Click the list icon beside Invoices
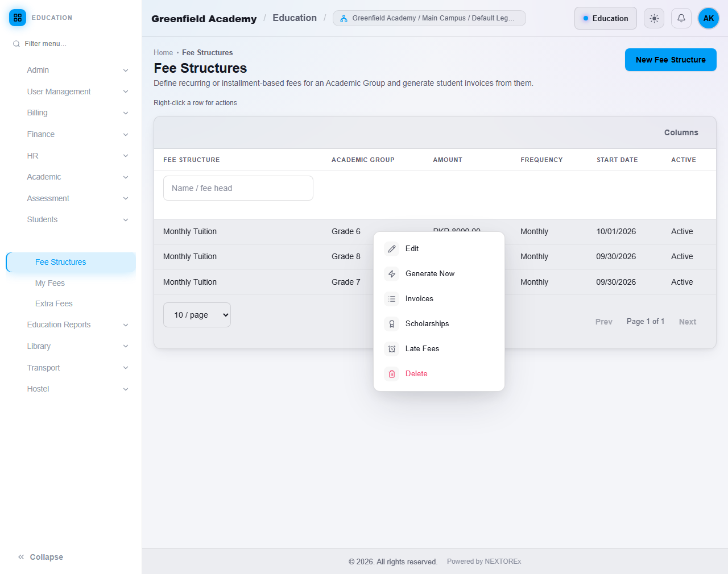The height and width of the screenshot is (574, 728). point(392,299)
